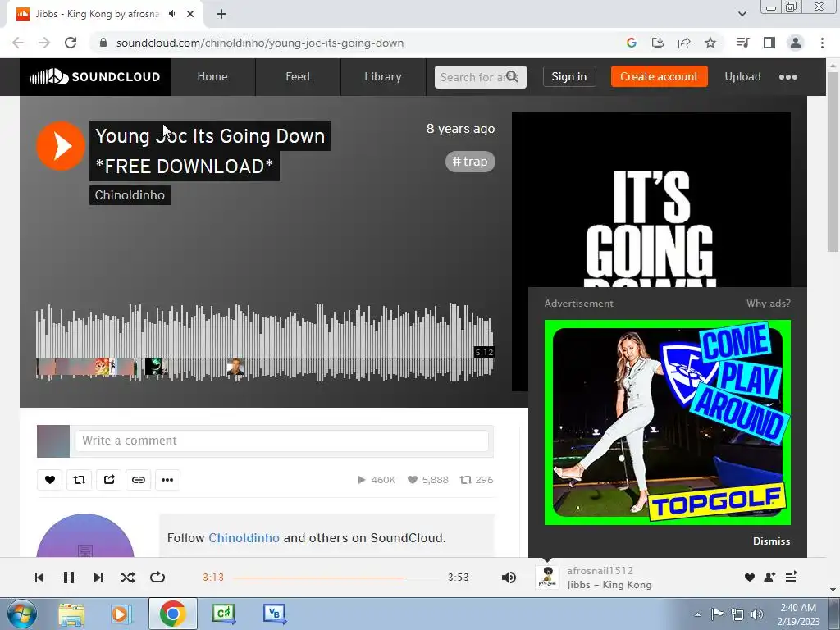Share this page from address bar
Viewport: 840px width, 630px height.
[684, 43]
